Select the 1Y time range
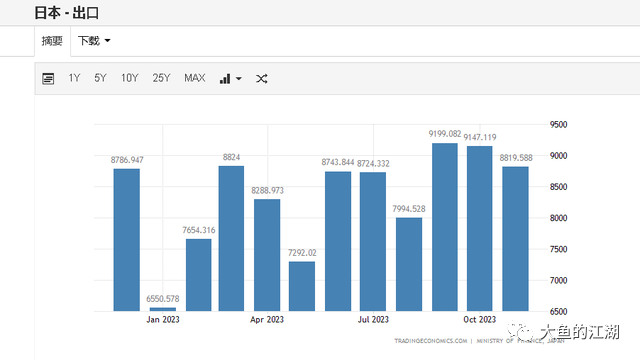Screen dimensions: 640x360 74,78
